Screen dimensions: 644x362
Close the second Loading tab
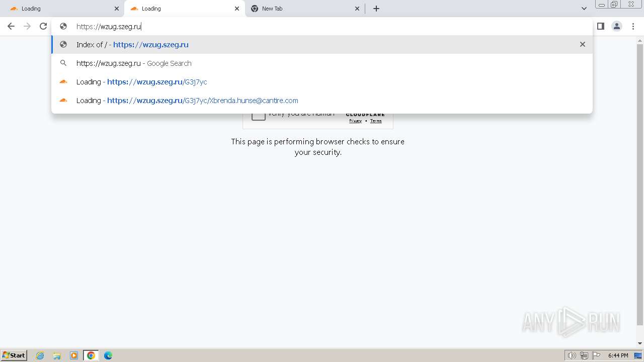coord(237,9)
